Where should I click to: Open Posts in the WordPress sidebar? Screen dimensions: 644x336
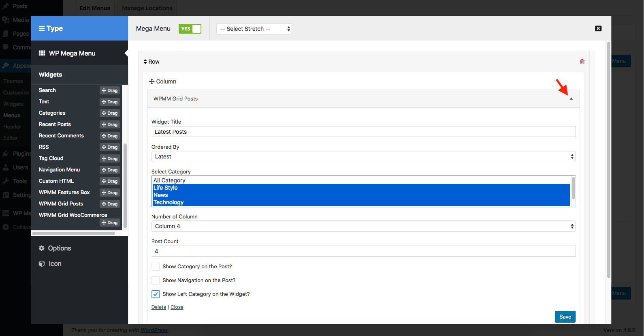[20, 6]
